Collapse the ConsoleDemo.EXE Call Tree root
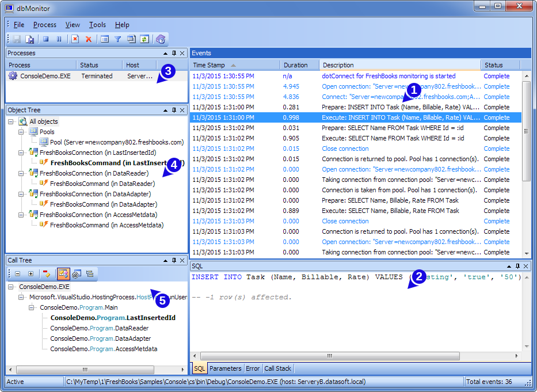Viewport: 537px width, 392px height. click(10, 287)
